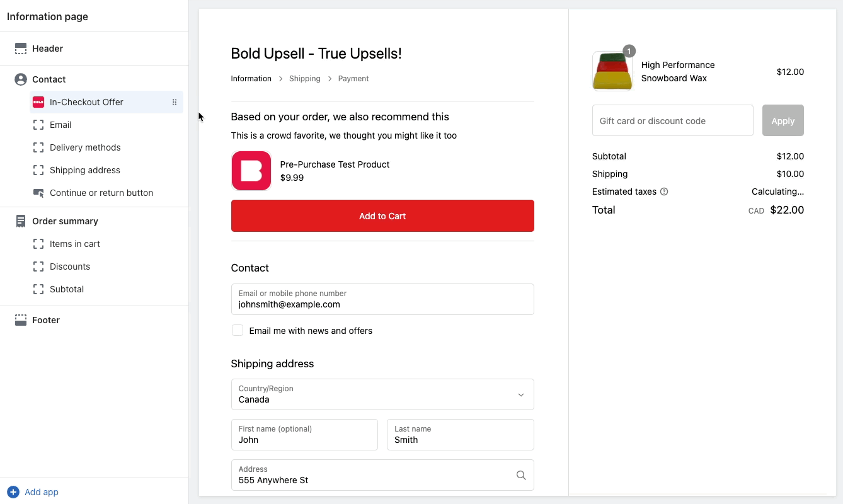843x504 pixels.
Task: Click the Snowboard Wax product thumbnail
Action: [x=612, y=71]
